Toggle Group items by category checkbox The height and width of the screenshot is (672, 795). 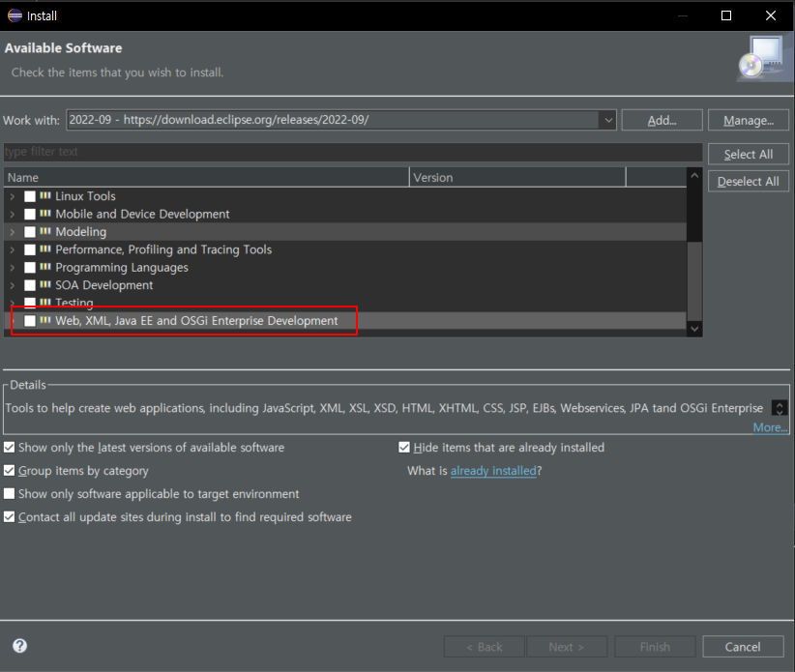pyautogui.click(x=9, y=470)
